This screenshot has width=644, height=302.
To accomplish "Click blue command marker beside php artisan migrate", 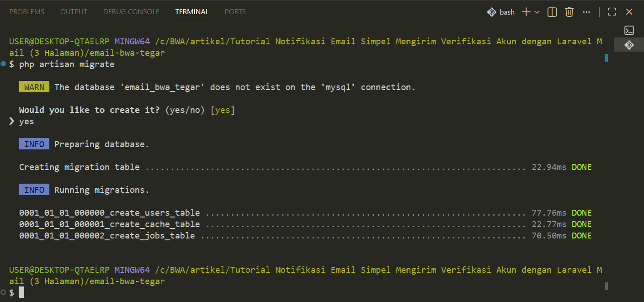I will click(x=4, y=64).
